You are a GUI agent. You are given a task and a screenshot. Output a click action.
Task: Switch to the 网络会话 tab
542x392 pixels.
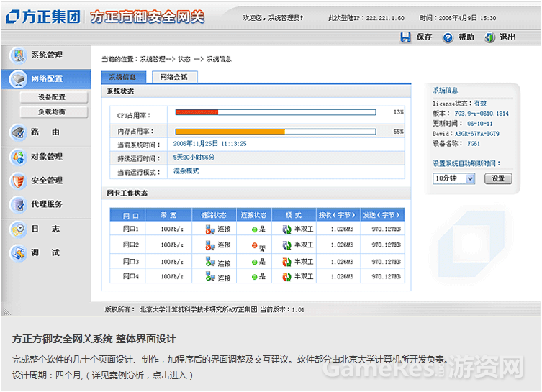175,77
